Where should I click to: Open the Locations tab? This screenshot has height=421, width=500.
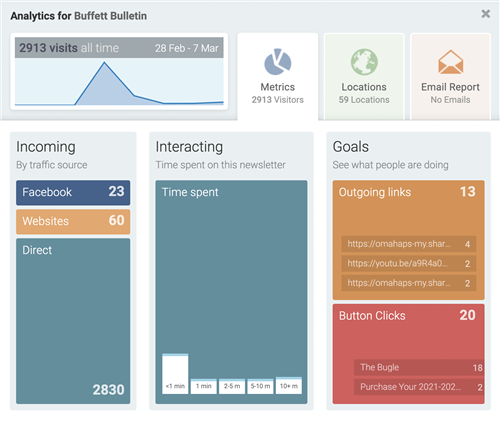pos(364,76)
